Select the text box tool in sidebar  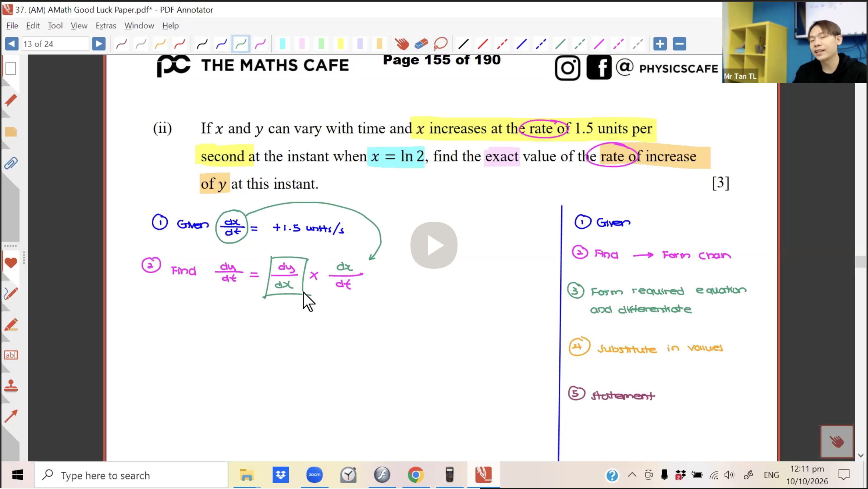pyautogui.click(x=11, y=355)
